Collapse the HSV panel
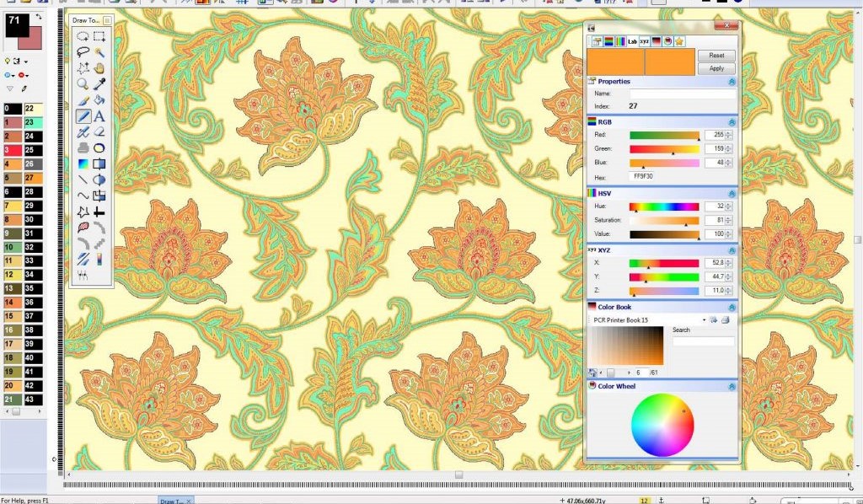863x504 pixels. pos(732,193)
